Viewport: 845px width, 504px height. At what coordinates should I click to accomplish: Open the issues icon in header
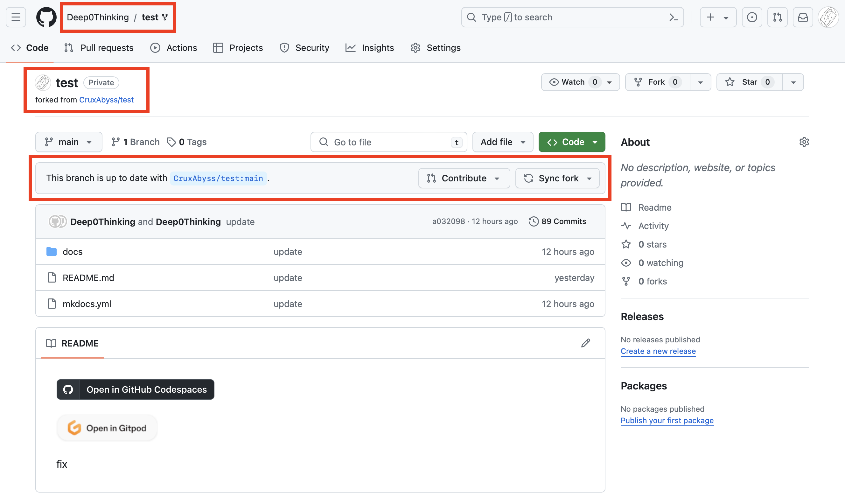click(752, 17)
